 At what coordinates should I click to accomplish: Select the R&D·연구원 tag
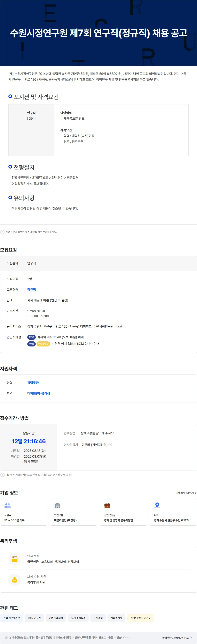[x=34, y=618]
